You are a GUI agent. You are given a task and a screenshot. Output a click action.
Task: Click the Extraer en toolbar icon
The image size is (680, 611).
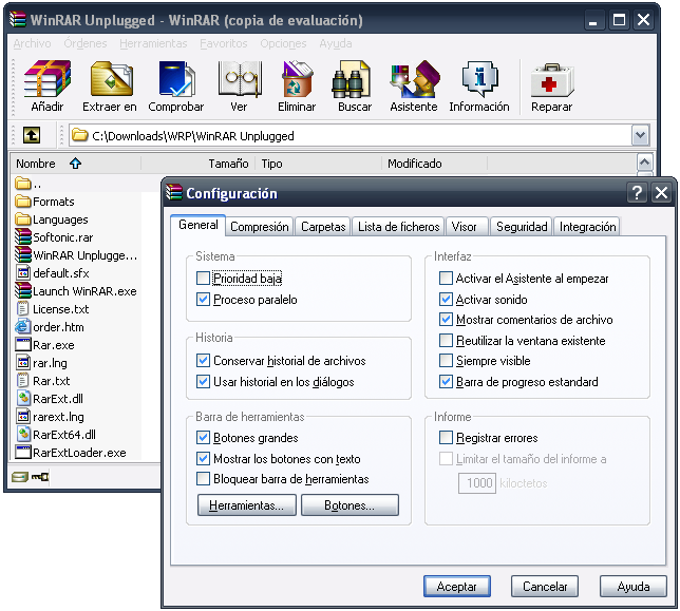coord(111,79)
